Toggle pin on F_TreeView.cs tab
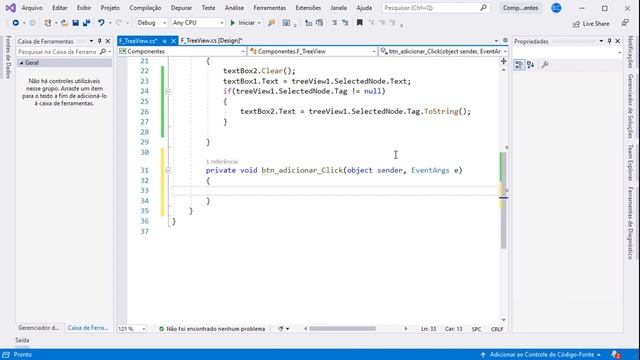640x360 pixels. pyautogui.click(x=164, y=41)
